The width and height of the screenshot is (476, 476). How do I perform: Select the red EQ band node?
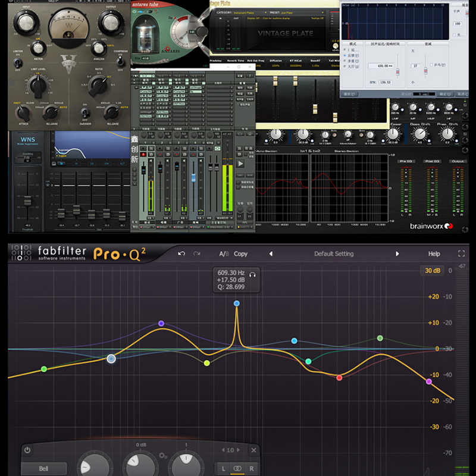tap(339, 378)
